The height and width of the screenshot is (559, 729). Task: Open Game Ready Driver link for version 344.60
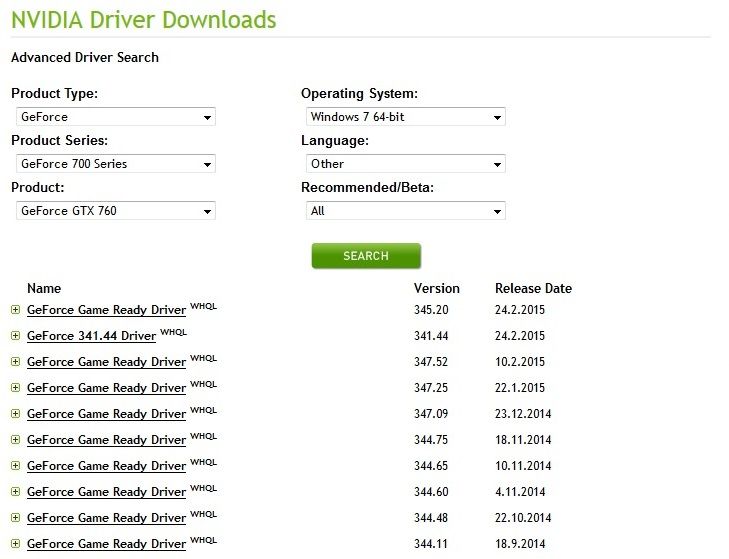click(106, 492)
